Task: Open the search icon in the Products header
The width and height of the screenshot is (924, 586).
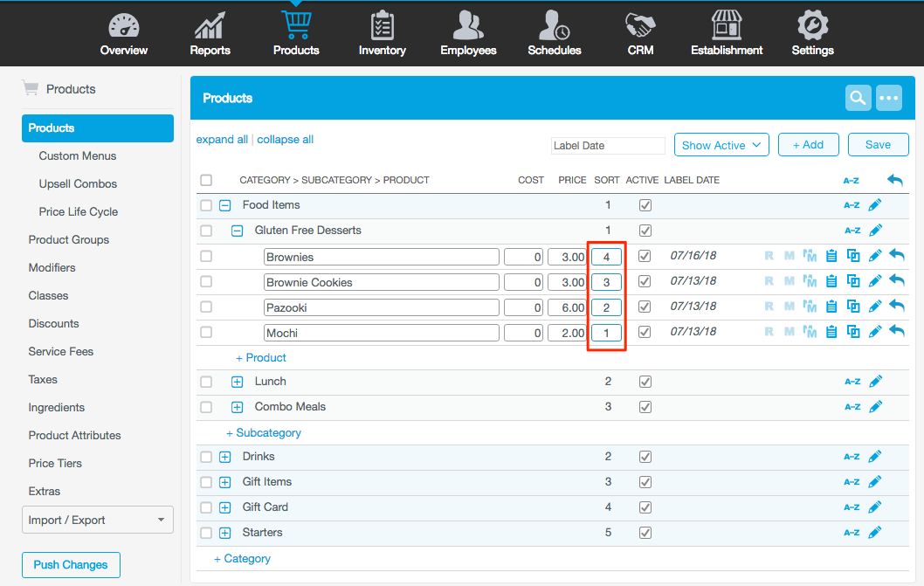Action: [858, 98]
